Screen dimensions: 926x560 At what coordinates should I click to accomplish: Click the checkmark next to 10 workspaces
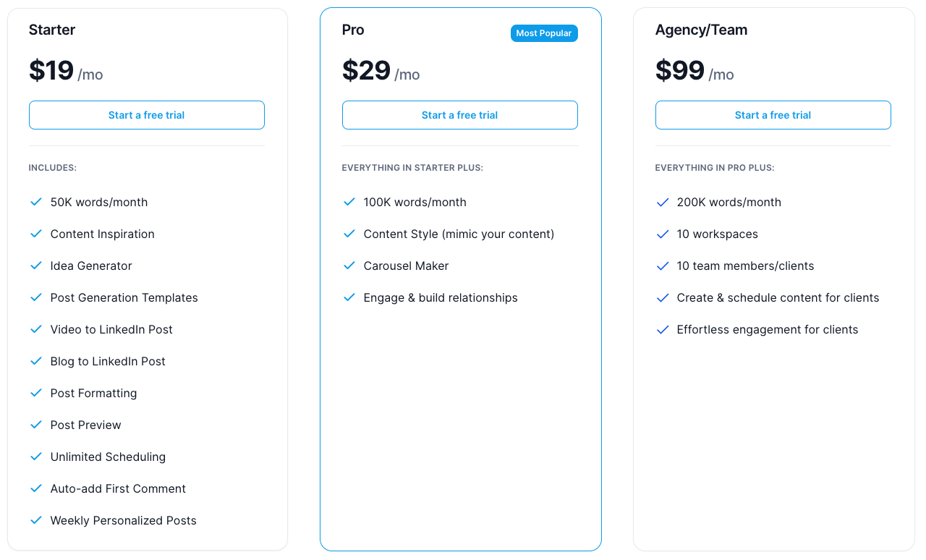click(x=663, y=234)
